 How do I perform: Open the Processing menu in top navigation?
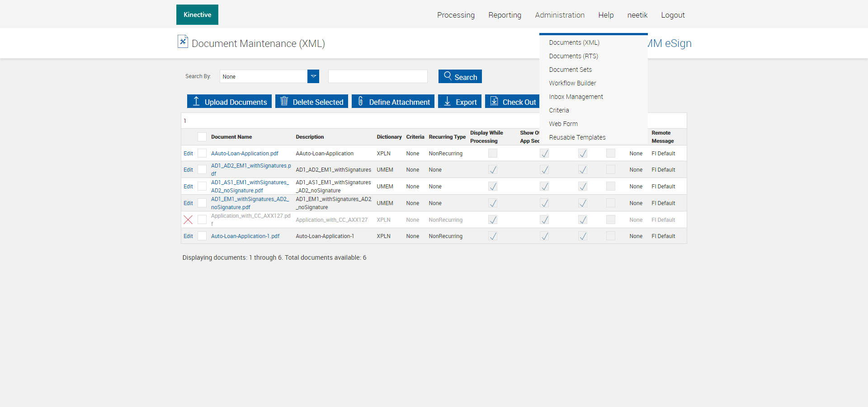click(x=456, y=15)
